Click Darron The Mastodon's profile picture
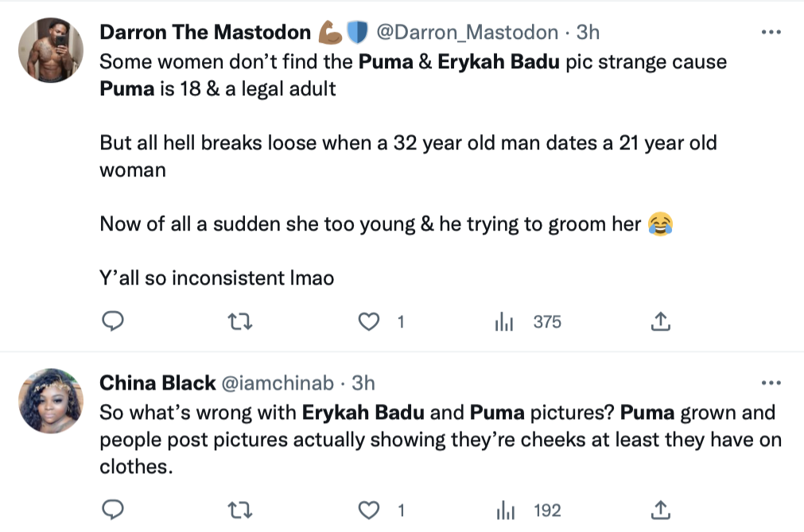Image resolution: width=804 pixels, height=532 pixels. point(50,49)
